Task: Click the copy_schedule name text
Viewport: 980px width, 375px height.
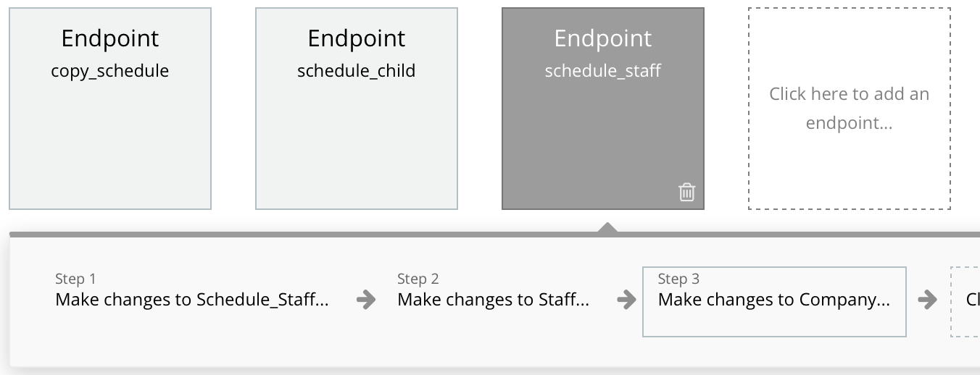Action: (x=110, y=71)
